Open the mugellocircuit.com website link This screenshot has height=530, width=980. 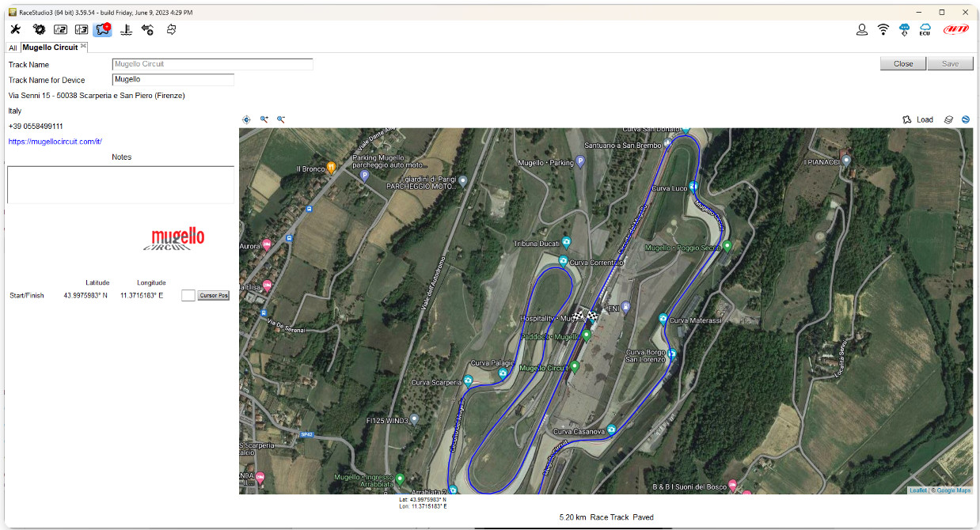[55, 142]
